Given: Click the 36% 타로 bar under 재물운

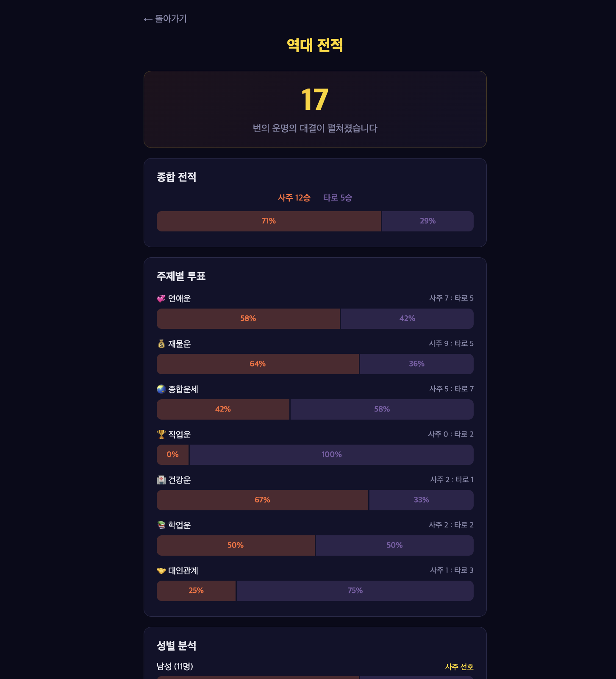Looking at the screenshot, I should coord(416,364).
